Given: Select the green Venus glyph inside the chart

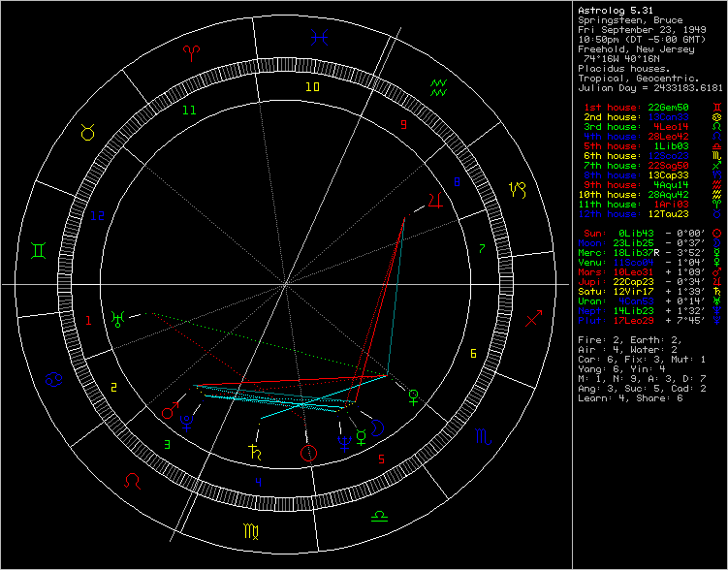Looking at the screenshot, I should [x=413, y=397].
